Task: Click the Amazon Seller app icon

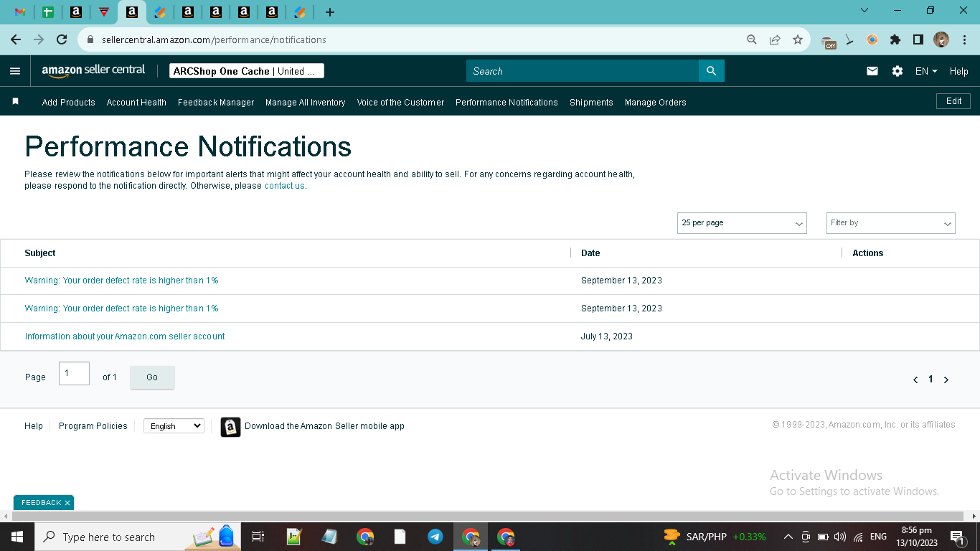Action: point(230,427)
